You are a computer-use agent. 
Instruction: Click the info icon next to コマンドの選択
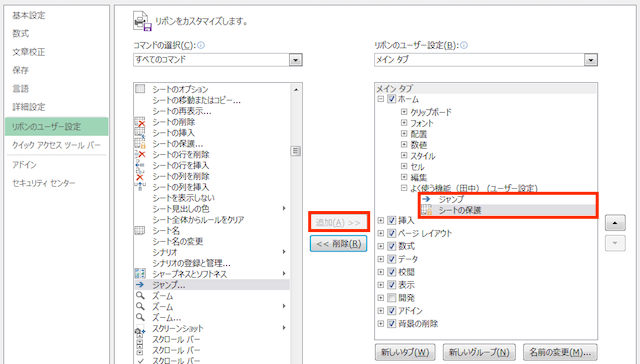[201, 45]
